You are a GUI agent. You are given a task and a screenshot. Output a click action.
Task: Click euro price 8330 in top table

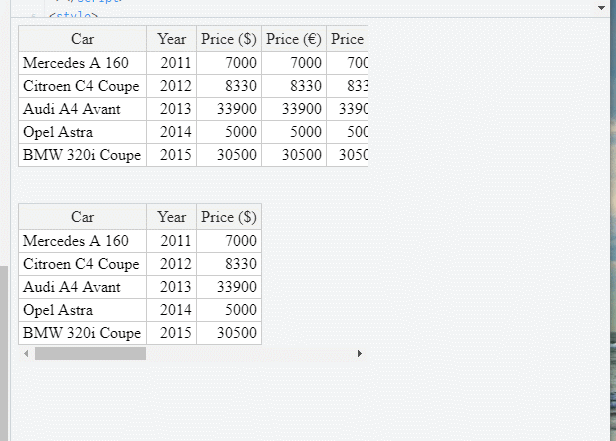pyautogui.click(x=294, y=86)
